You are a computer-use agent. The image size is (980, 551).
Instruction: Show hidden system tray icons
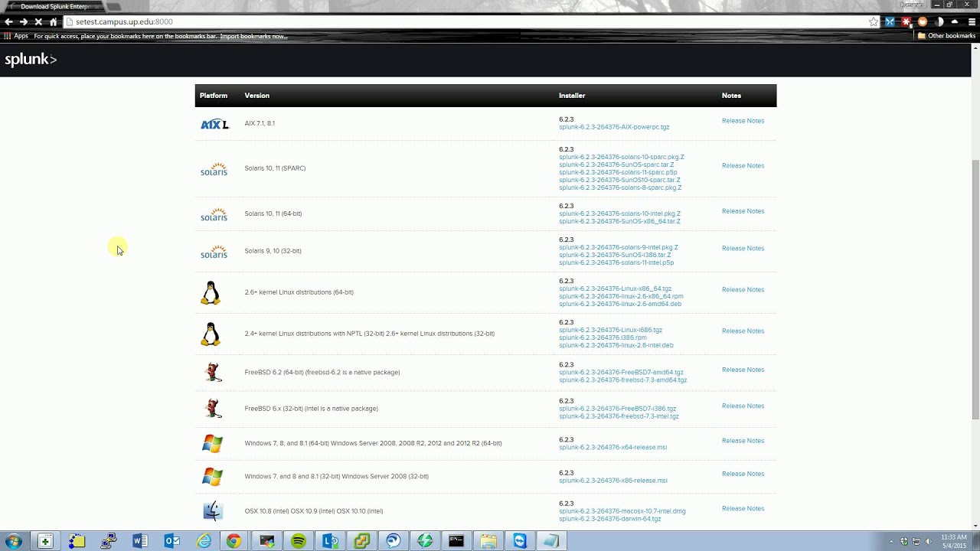click(x=891, y=542)
